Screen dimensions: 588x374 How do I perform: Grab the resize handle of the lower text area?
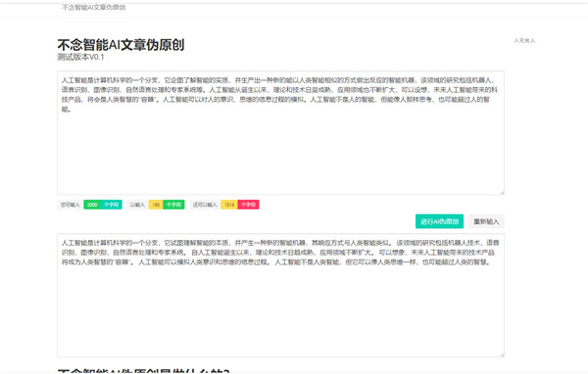point(502,354)
